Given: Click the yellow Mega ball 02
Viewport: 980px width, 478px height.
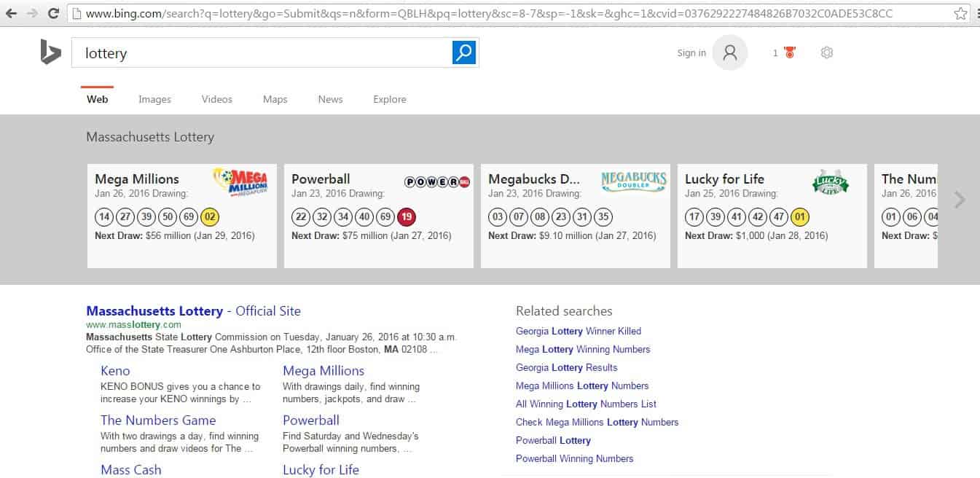Looking at the screenshot, I should pyautogui.click(x=210, y=217).
